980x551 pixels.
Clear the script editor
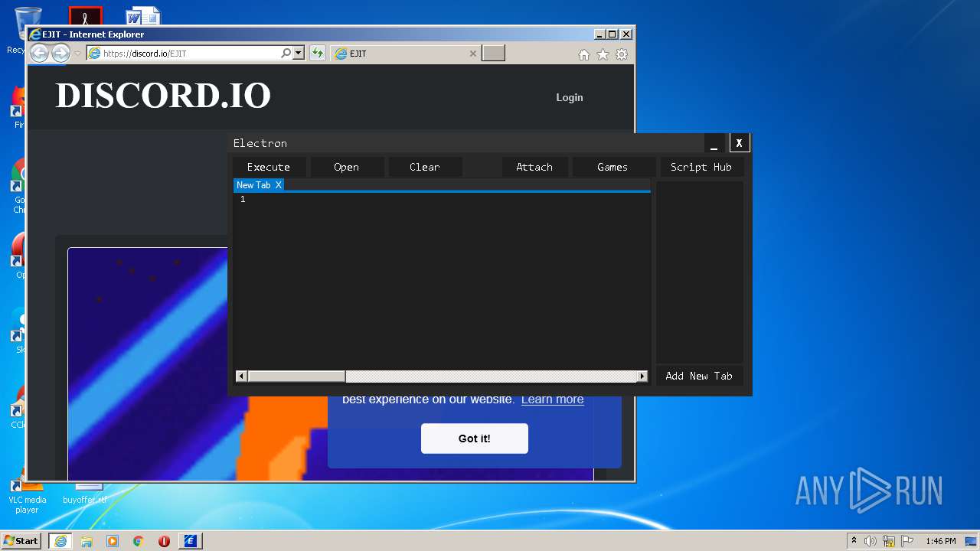[x=425, y=167]
